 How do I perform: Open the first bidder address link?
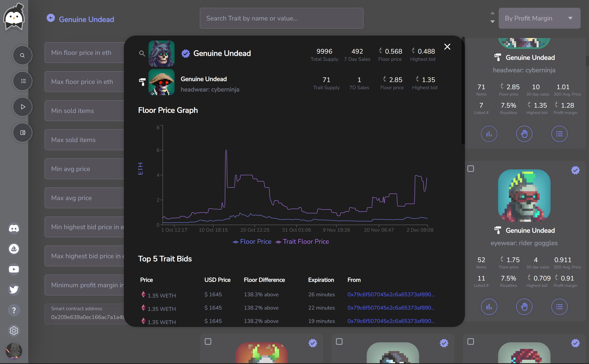[391, 294]
